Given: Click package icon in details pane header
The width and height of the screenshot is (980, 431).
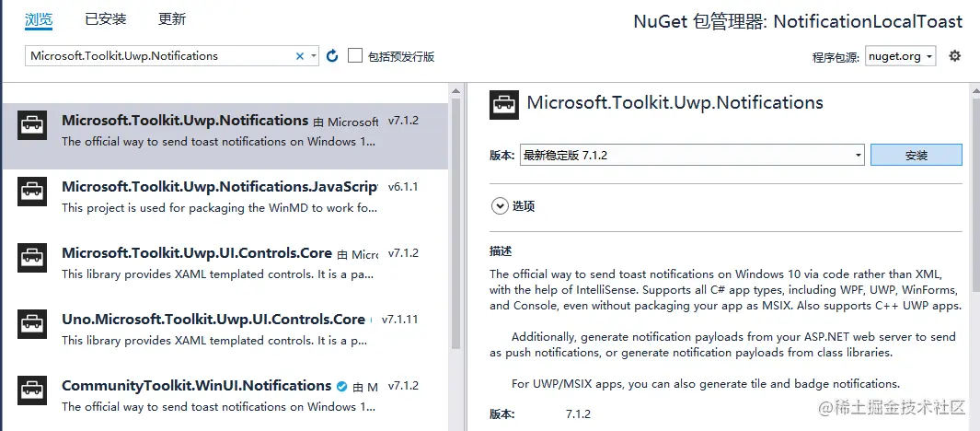Looking at the screenshot, I should 503,104.
